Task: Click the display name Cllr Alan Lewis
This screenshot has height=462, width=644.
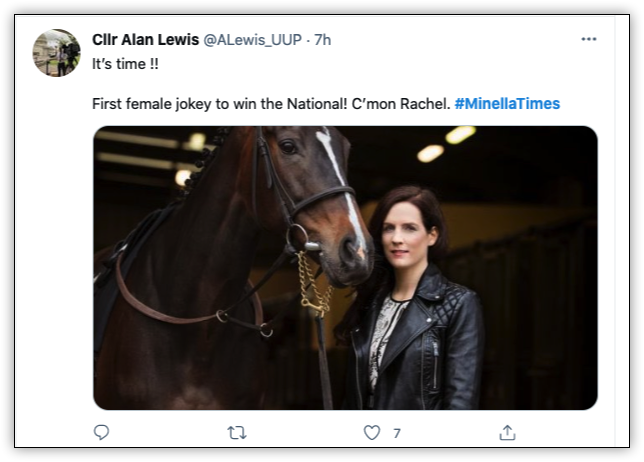Action: (145, 40)
